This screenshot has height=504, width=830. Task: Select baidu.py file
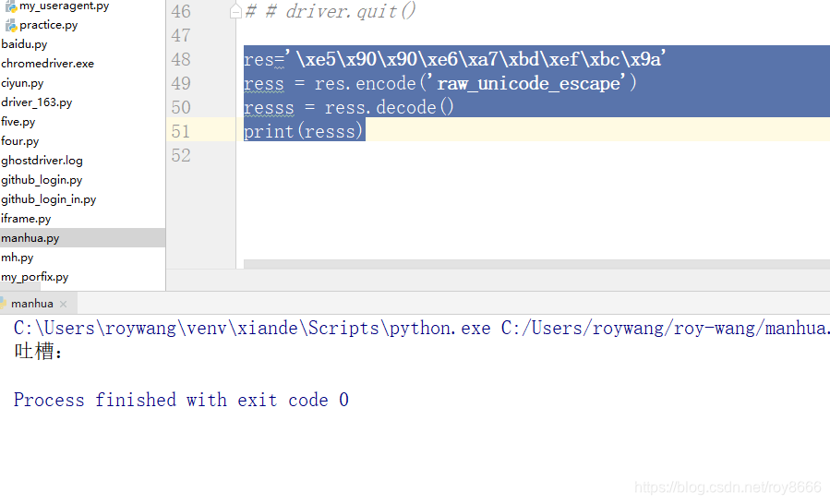pyautogui.click(x=24, y=44)
